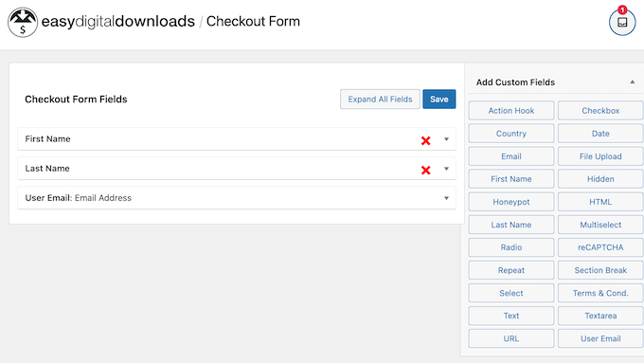Viewport: 644px width, 363px height.
Task: Click the Add Custom Fields heading
Action: 515,82
